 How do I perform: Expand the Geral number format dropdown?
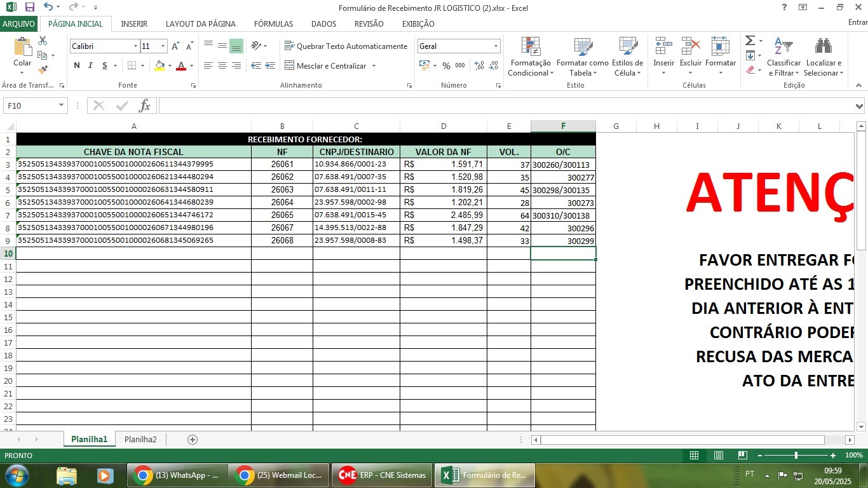click(496, 46)
